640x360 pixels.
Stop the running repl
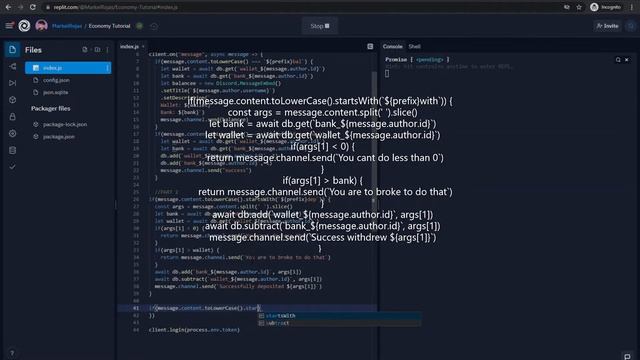click(320, 26)
